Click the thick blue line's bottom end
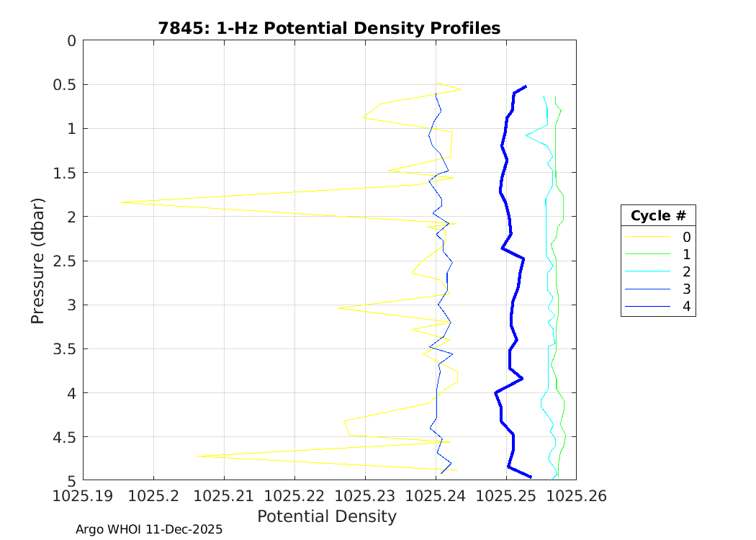Image resolution: width=756 pixels, height=540 pixels. click(x=531, y=477)
